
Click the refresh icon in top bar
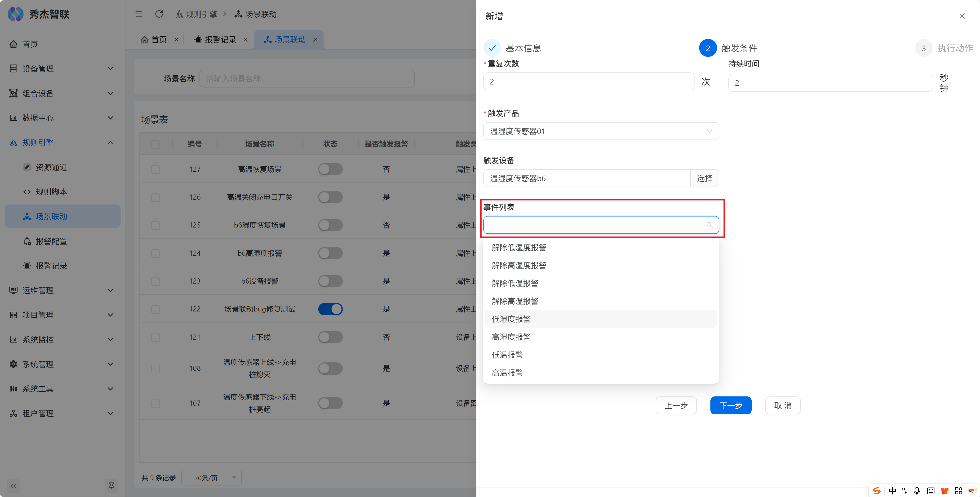point(159,14)
